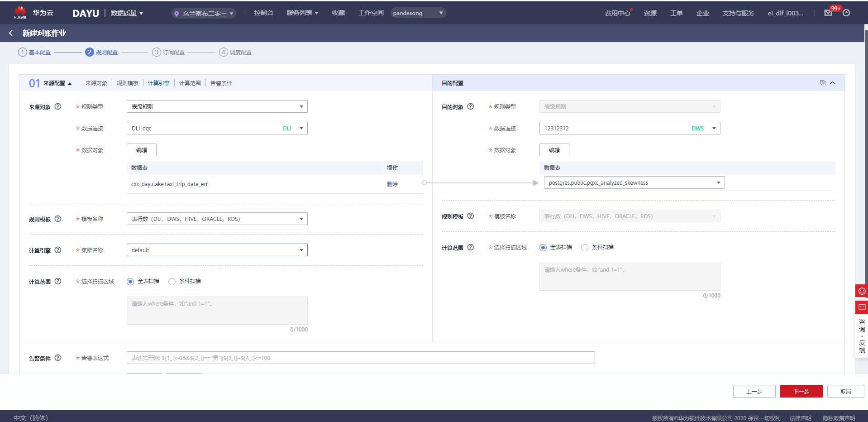Click 上一步 button
Screen dimensions: 868x422
coord(754,391)
